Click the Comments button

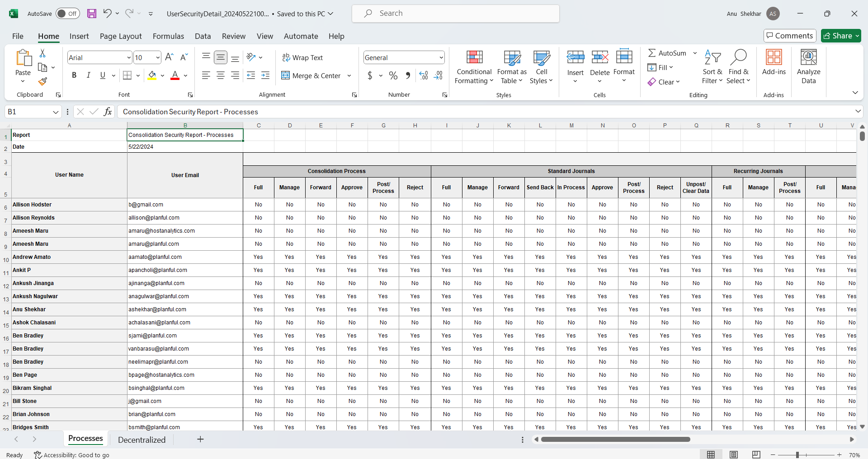tap(789, 36)
